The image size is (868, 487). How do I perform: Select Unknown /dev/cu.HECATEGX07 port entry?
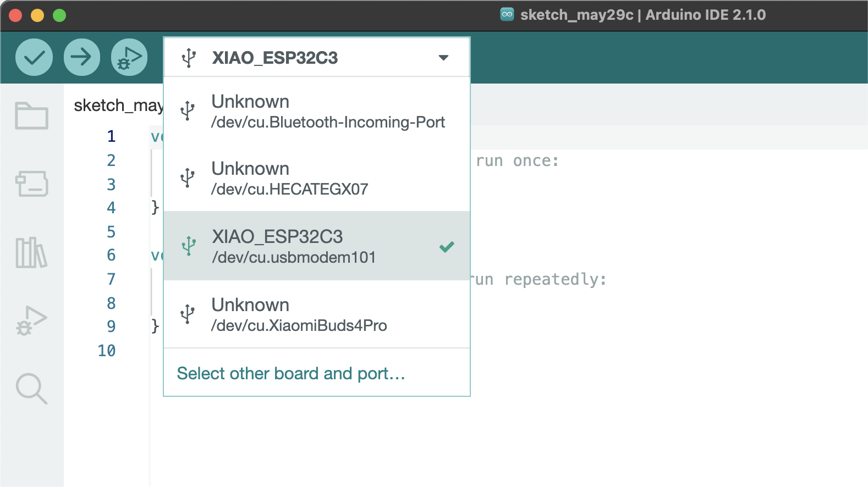317,178
